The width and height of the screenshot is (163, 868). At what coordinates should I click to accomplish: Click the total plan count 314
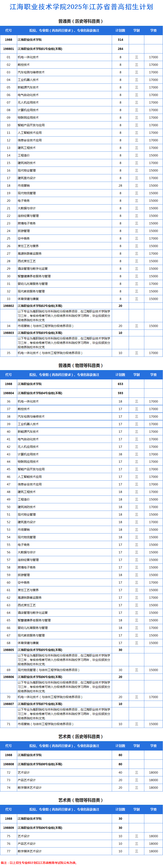pyautogui.click(x=120, y=40)
